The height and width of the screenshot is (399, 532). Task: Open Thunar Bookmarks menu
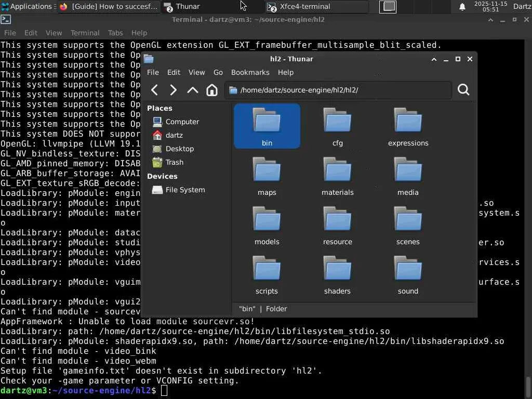click(250, 72)
